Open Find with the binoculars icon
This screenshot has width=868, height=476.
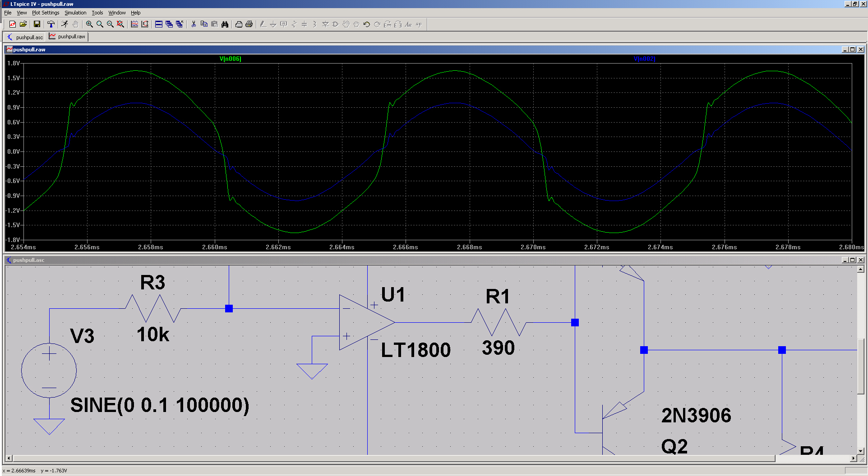[x=225, y=24]
